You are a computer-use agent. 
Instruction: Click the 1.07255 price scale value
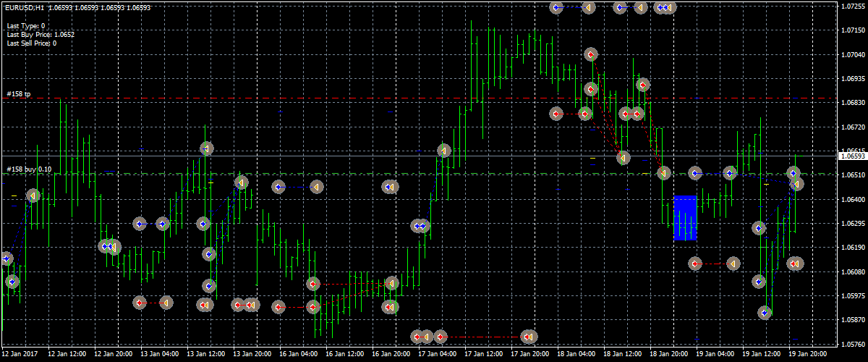click(x=854, y=7)
